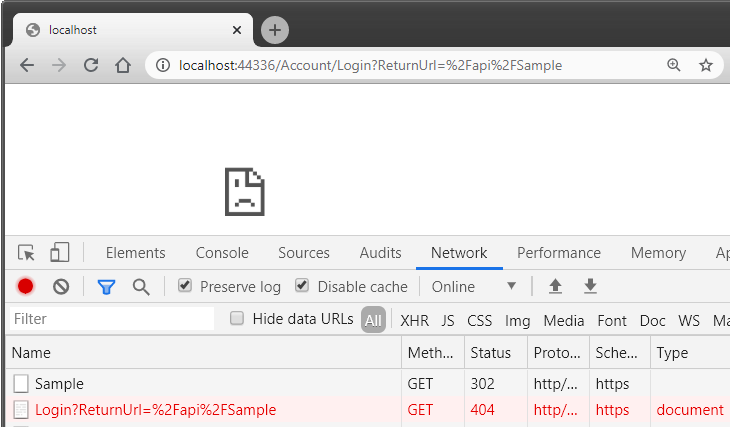Filter requests by XHR
The height and width of the screenshot is (427, 730).
click(414, 320)
